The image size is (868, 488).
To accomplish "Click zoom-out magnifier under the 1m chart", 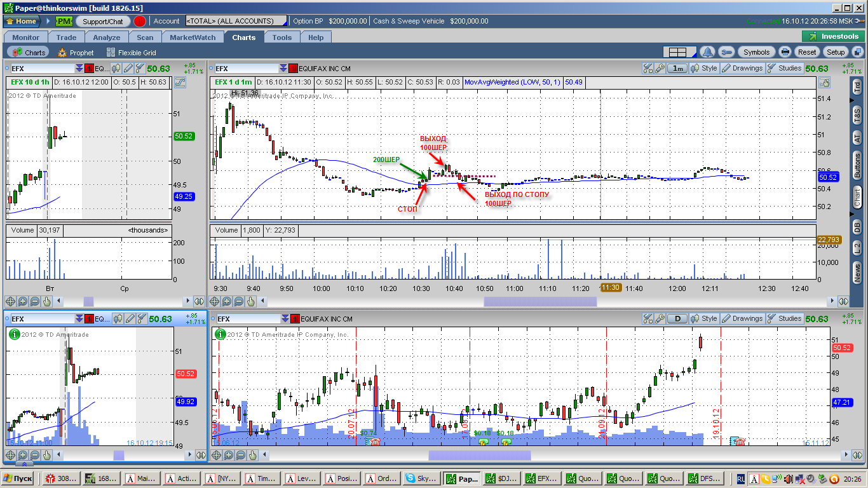I will pyautogui.click(x=240, y=302).
